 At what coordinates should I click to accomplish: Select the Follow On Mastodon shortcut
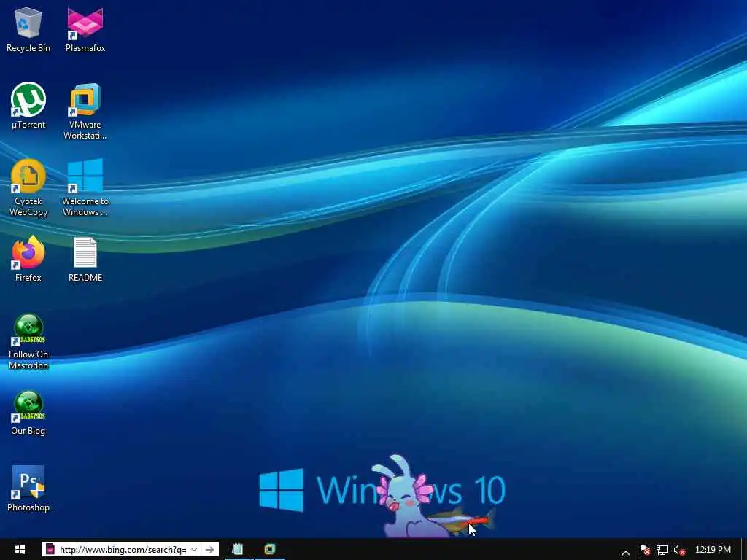[28, 341]
